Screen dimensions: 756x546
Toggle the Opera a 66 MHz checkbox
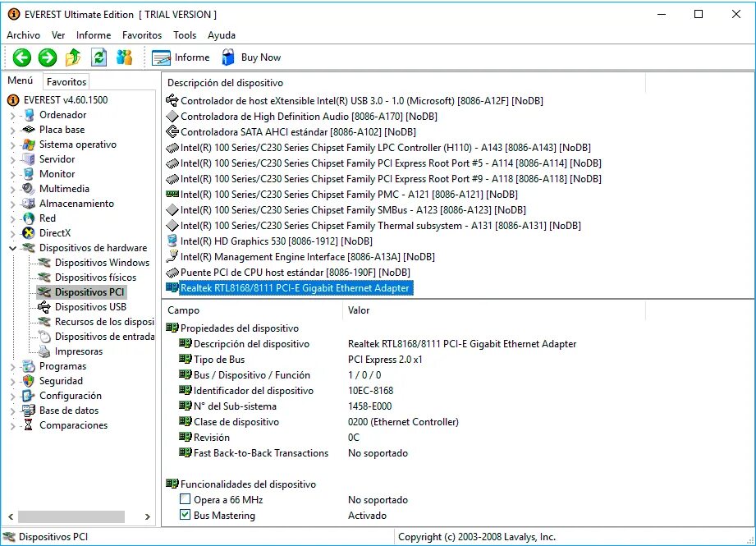[185, 498]
